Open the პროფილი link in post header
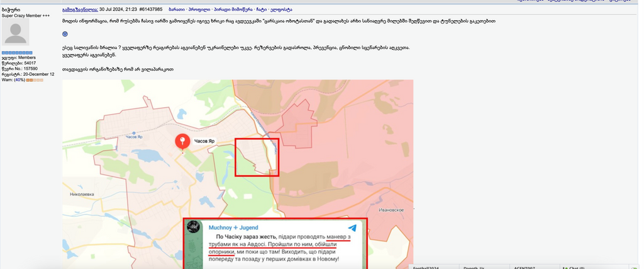 click(200, 9)
